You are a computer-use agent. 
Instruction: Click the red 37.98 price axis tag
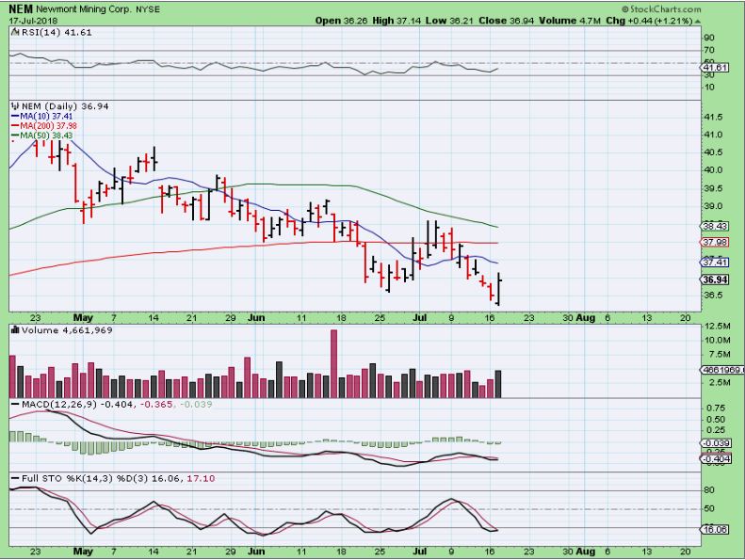(714, 242)
